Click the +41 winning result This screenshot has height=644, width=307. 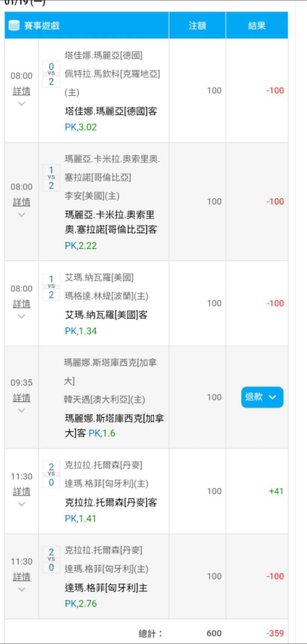click(x=276, y=491)
